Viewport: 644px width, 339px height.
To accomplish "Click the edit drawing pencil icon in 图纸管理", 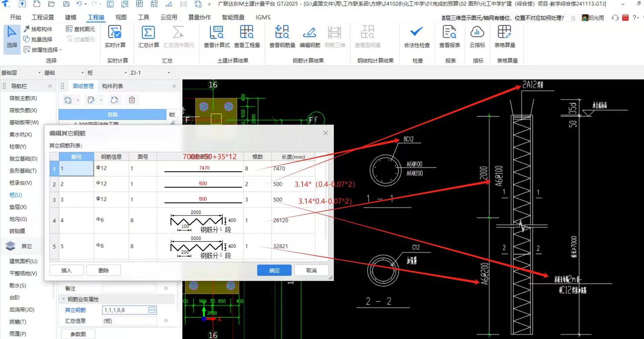I will (x=91, y=100).
